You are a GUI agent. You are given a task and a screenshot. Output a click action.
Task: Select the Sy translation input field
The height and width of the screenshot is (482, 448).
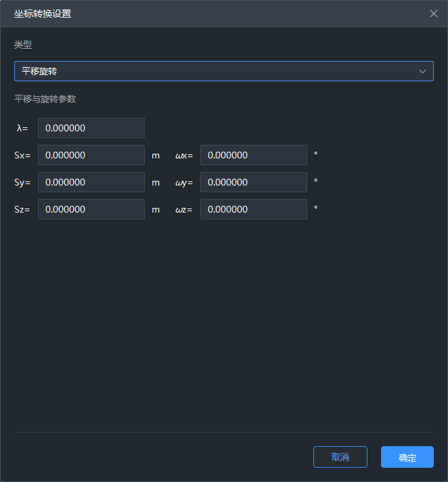[91, 182]
